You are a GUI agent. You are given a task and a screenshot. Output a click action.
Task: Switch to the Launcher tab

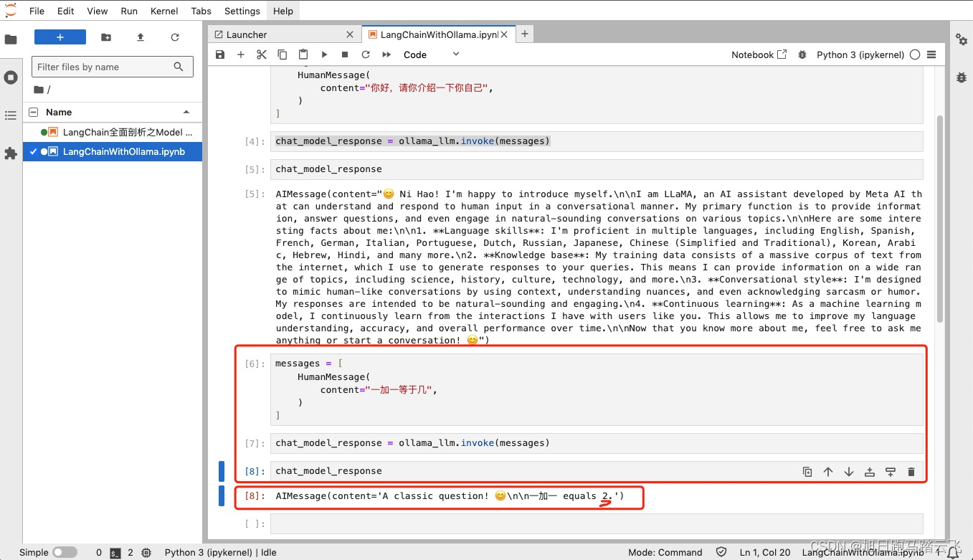(x=278, y=34)
